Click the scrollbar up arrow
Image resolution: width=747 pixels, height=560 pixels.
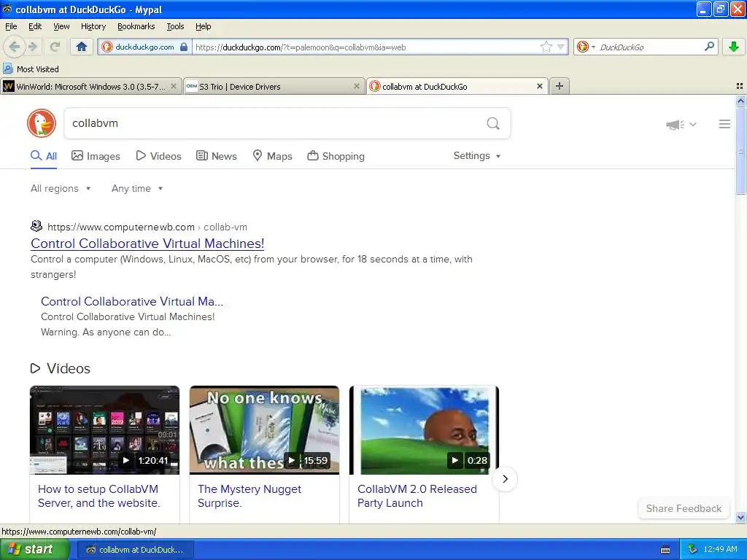[x=740, y=101]
